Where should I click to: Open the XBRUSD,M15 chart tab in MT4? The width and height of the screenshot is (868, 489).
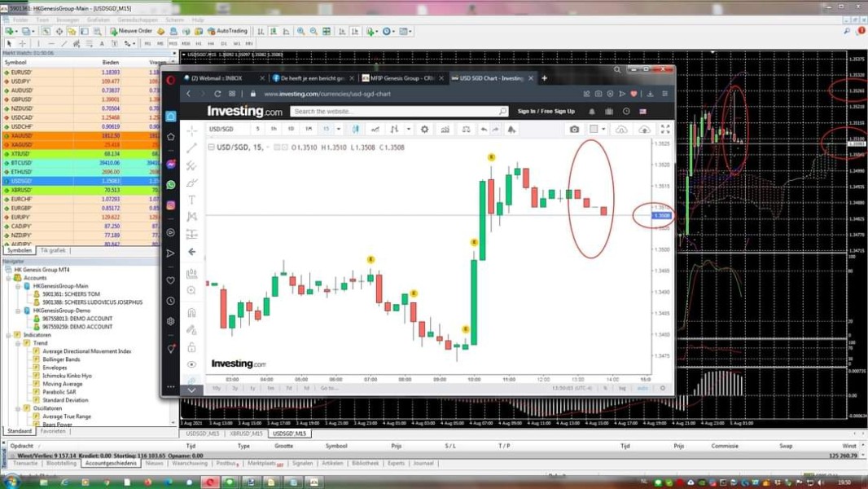pos(248,434)
